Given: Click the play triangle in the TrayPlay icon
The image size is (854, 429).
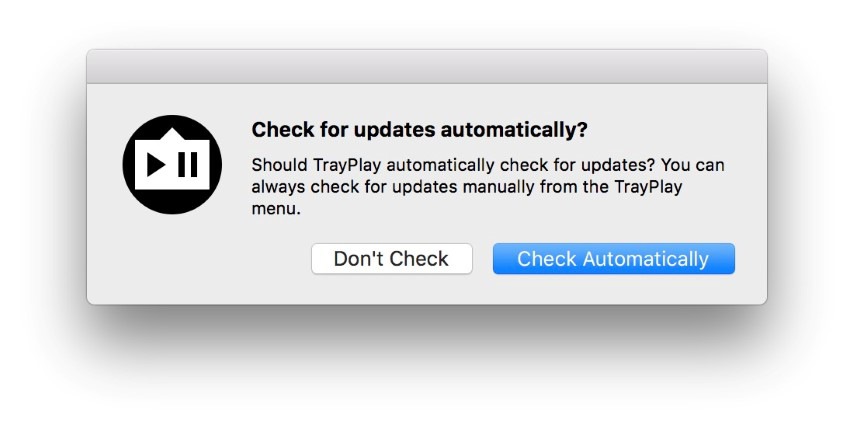Looking at the screenshot, I should tap(155, 165).
